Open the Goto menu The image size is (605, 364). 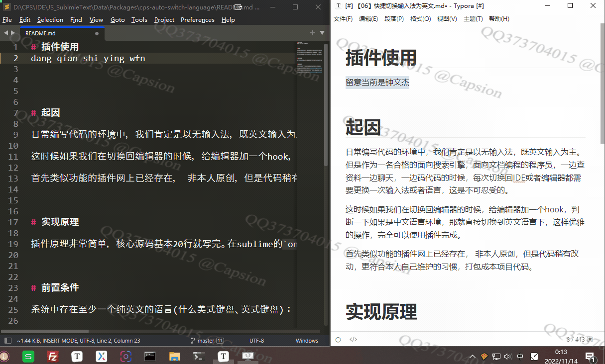point(118,20)
